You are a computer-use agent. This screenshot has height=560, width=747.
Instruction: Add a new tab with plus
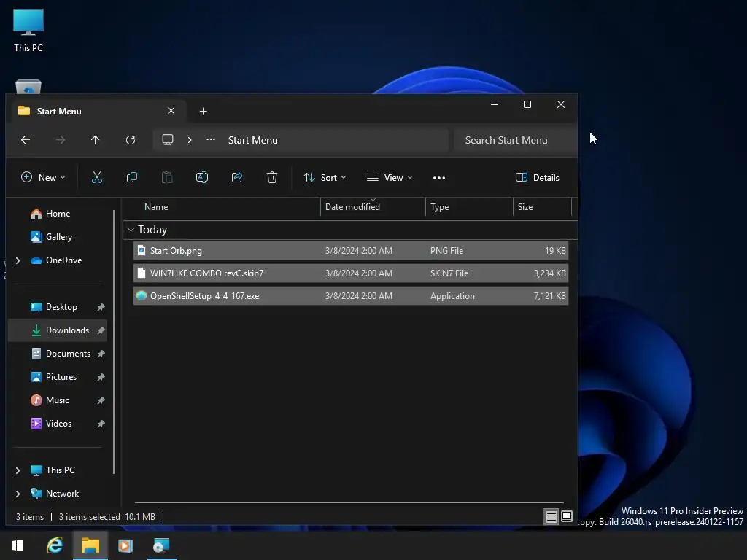click(x=204, y=112)
